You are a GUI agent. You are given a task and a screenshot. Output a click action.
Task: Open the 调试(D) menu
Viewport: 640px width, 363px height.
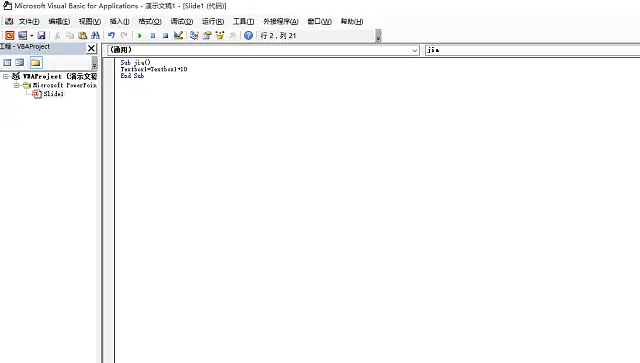(182, 21)
